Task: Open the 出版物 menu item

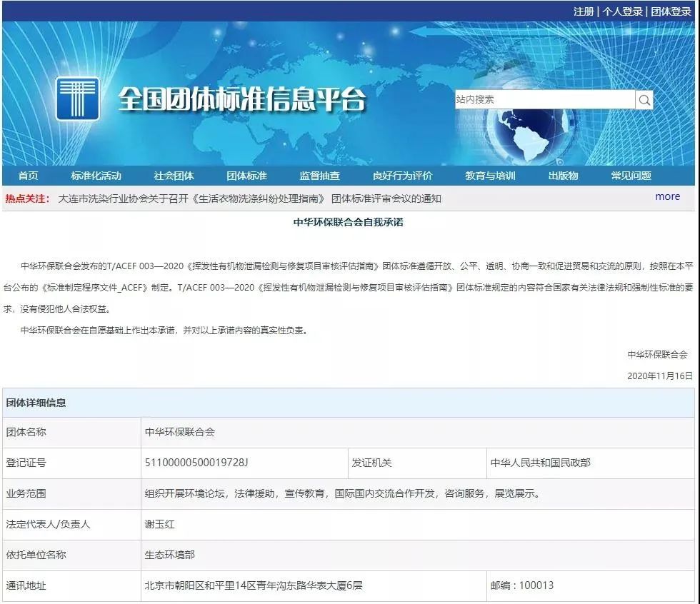Action: [x=563, y=176]
